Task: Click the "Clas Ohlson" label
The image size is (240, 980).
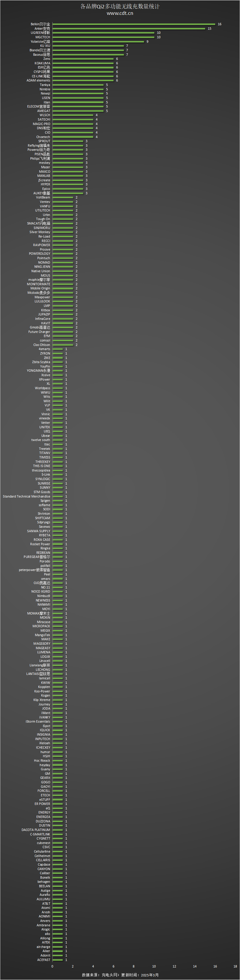Action: point(41,345)
